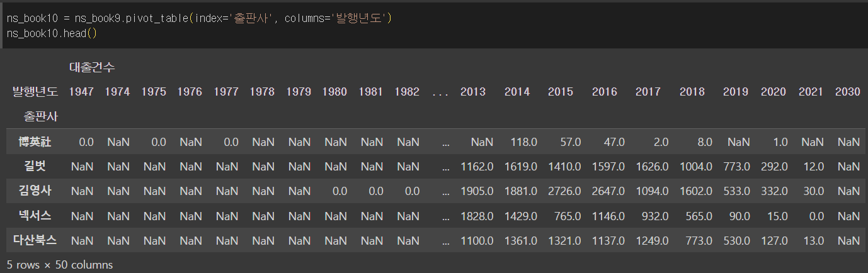Click the 292.0 cell in 길벗 row
Screen dimensions: 868x273
click(775, 167)
